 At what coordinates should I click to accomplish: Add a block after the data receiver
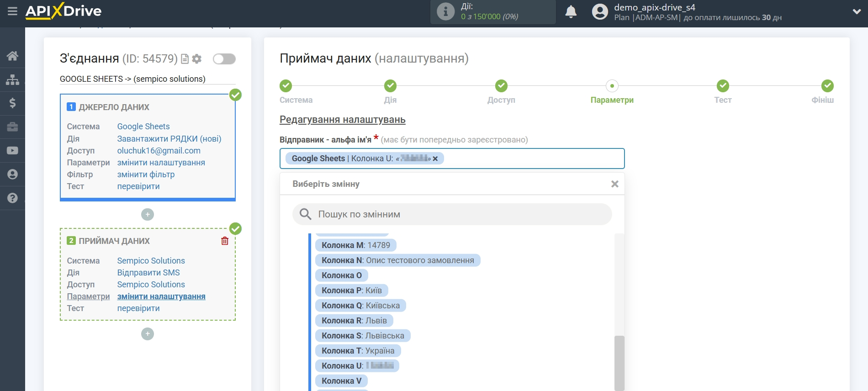pos(148,334)
